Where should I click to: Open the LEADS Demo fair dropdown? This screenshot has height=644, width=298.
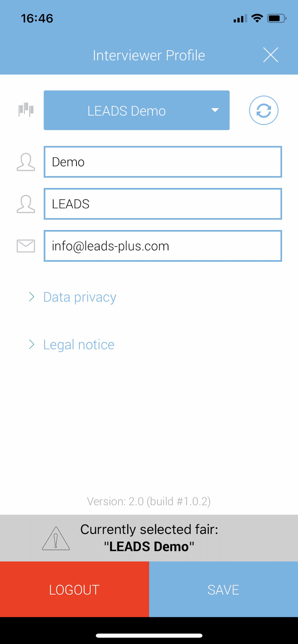pos(137,110)
